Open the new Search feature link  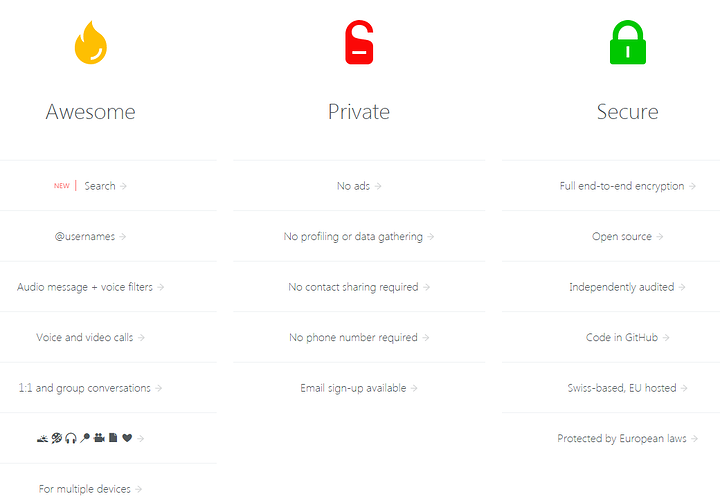99,186
